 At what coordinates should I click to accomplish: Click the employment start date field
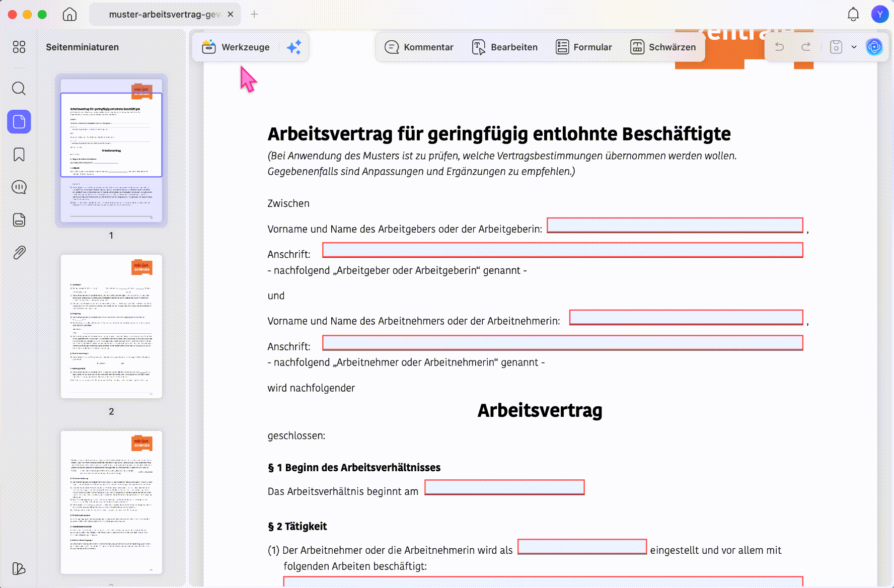point(505,487)
